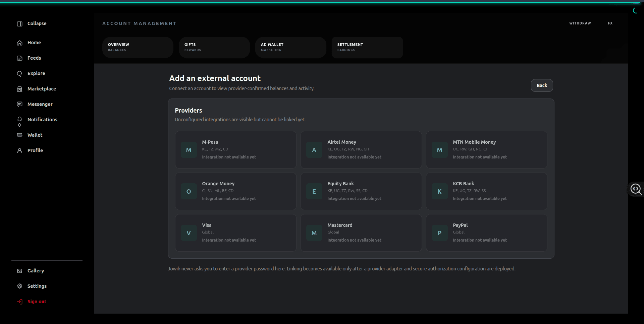Image resolution: width=644 pixels, height=324 pixels.
Task: Click the KCB Bank letter icon
Action: click(x=440, y=191)
